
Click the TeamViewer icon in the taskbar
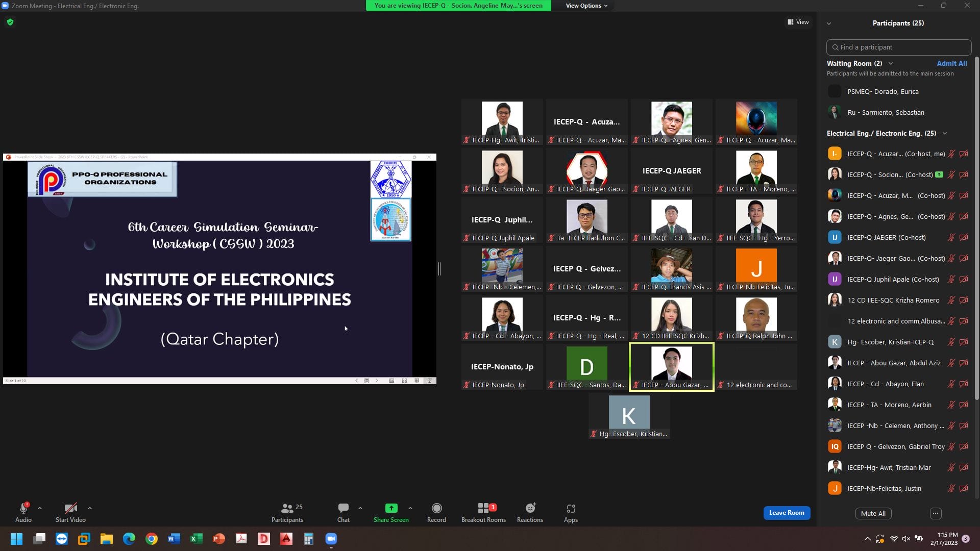(x=62, y=539)
